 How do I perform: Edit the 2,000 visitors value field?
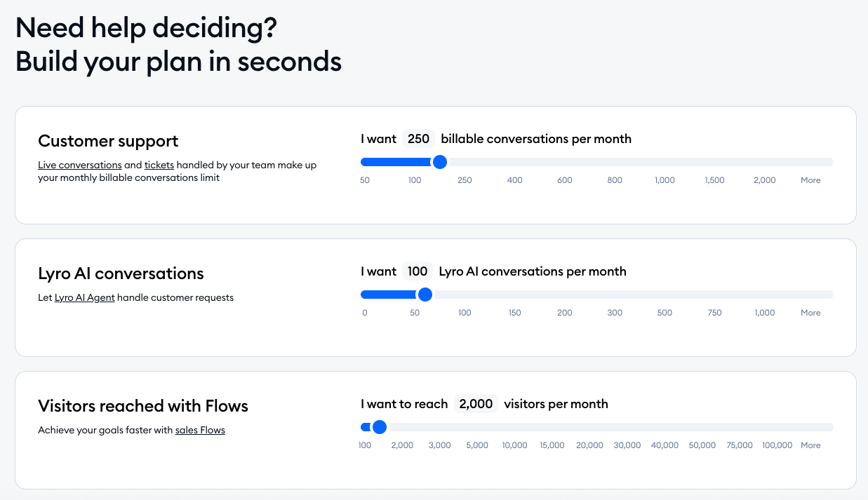pyautogui.click(x=476, y=404)
